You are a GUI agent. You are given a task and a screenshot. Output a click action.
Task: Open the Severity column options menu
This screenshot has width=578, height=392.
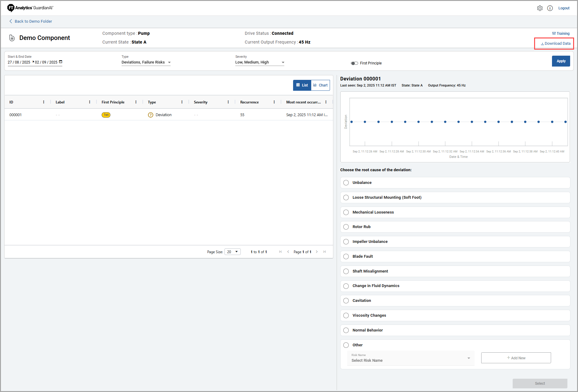(228, 102)
